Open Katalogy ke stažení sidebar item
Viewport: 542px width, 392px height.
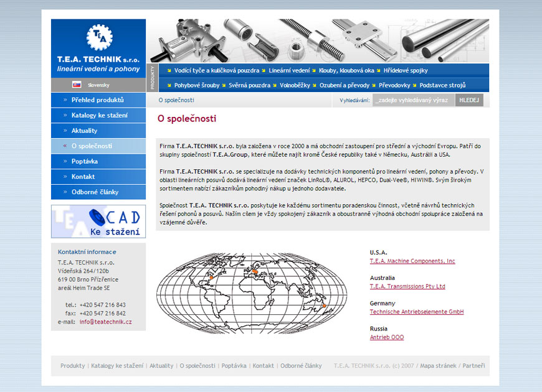(x=98, y=115)
